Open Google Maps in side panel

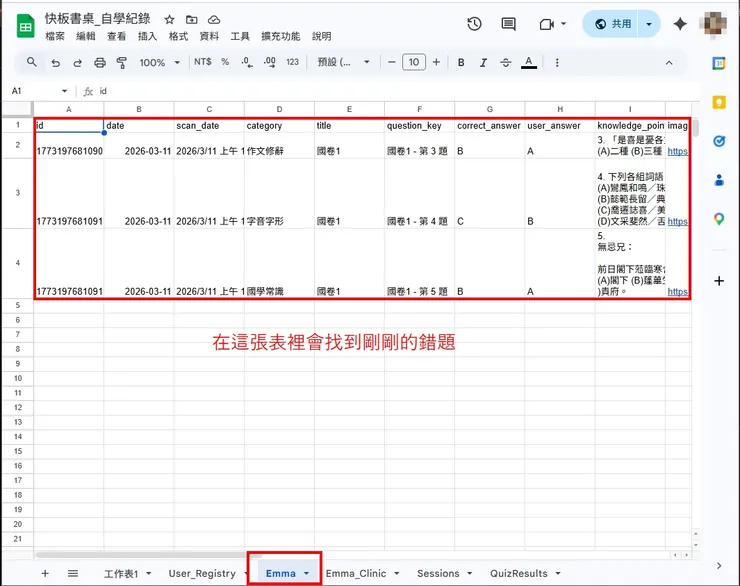719,218
